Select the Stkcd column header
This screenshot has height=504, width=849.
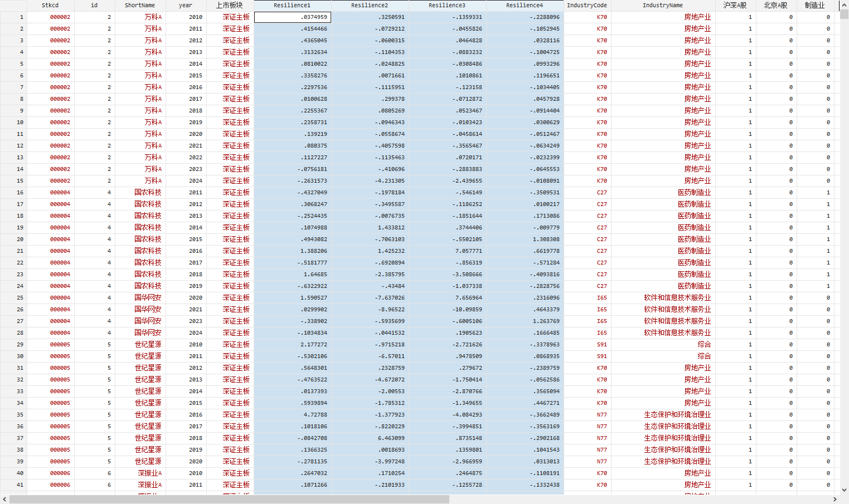point(50,5)
